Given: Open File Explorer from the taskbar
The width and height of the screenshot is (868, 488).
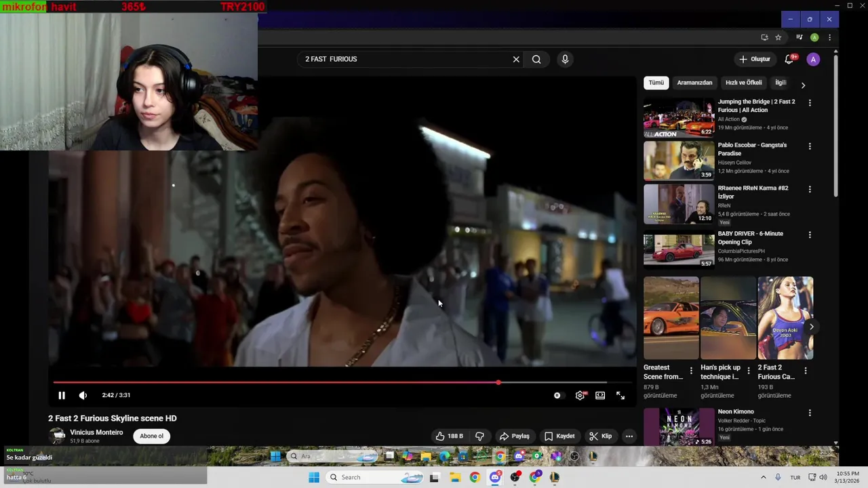Looking at the screenshot, I should [x=455, y=477].
